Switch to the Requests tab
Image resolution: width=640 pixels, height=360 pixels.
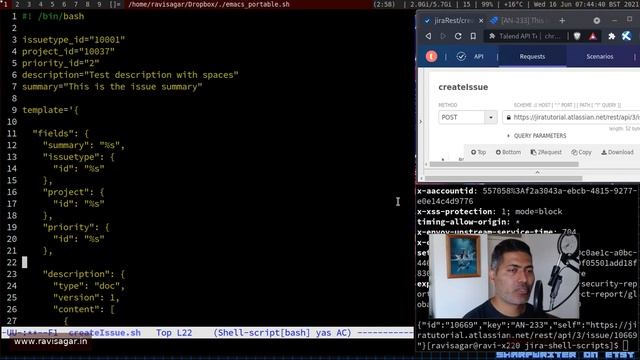pos(532,57)
